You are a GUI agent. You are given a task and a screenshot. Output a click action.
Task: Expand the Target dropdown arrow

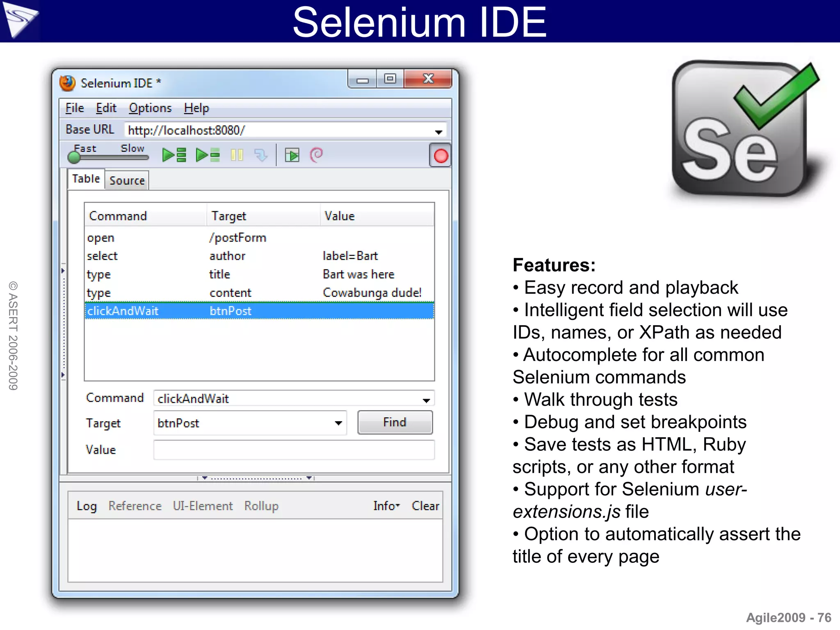(338, 423)
